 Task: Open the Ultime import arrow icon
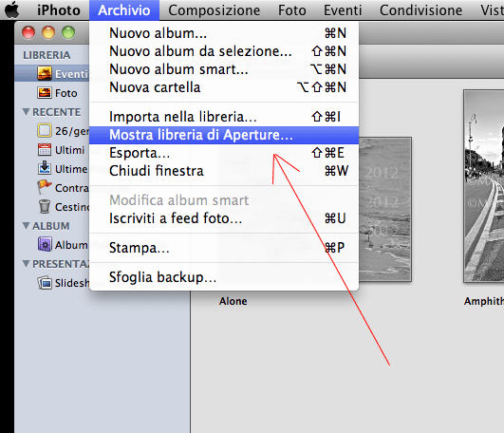tap(45, 168)
